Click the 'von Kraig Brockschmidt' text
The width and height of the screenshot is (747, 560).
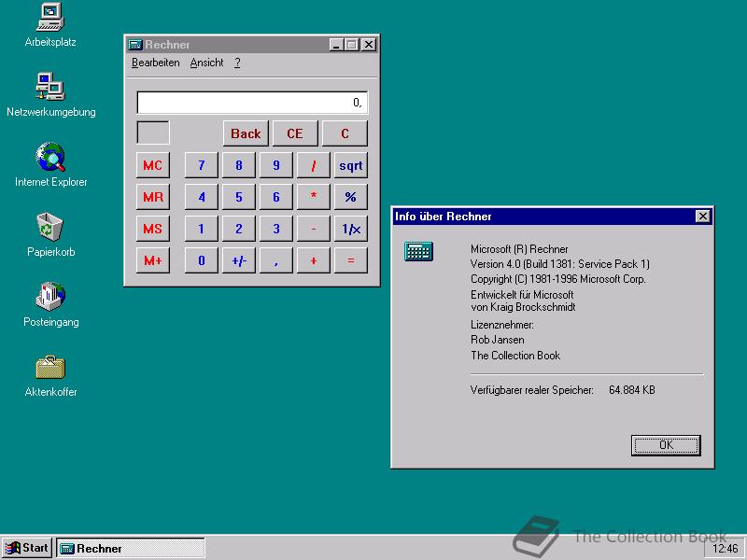pos(523,307)
